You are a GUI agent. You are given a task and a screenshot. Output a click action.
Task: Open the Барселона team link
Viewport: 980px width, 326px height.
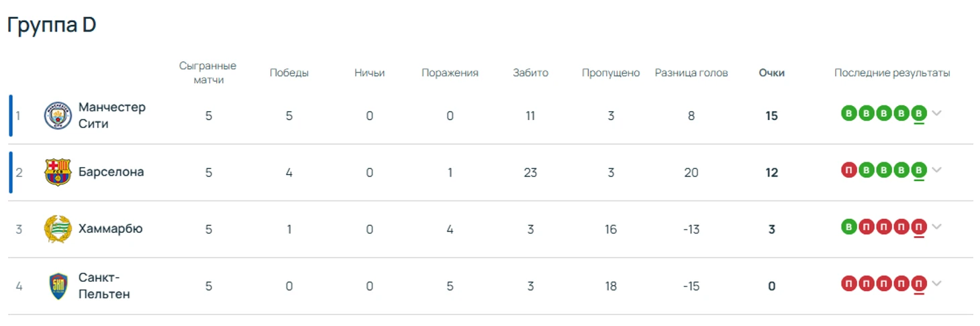[111, 172]
